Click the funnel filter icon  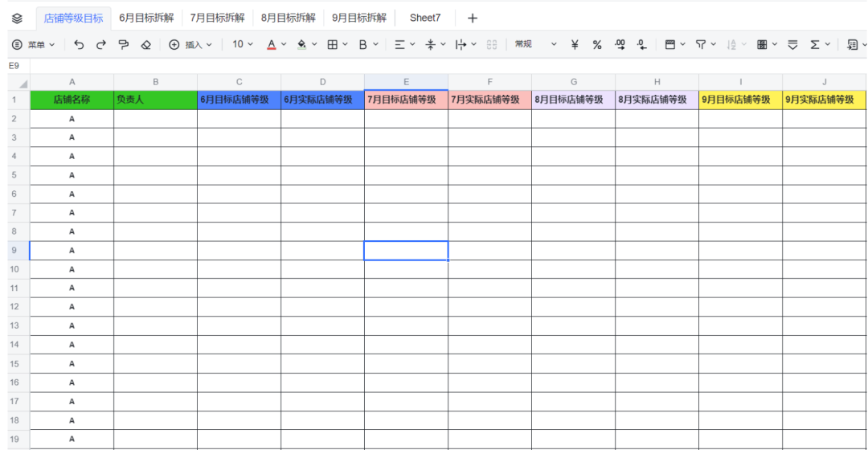(701, 45)
